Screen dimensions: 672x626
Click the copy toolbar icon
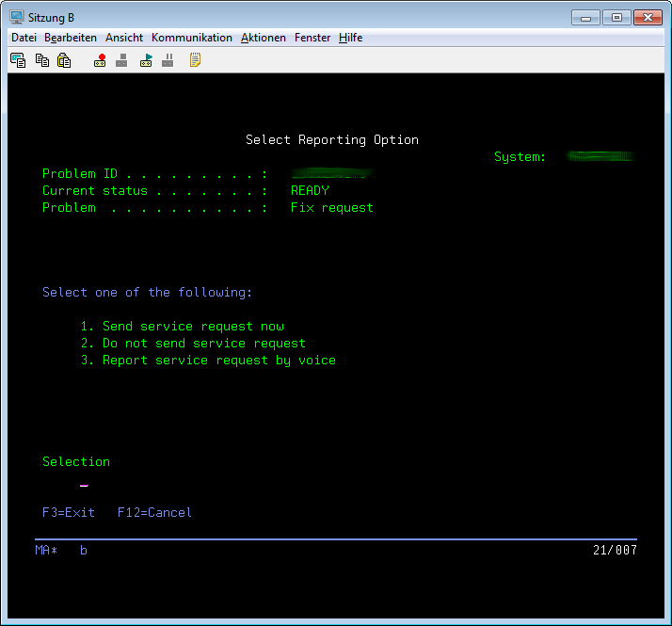click(41, 60)
